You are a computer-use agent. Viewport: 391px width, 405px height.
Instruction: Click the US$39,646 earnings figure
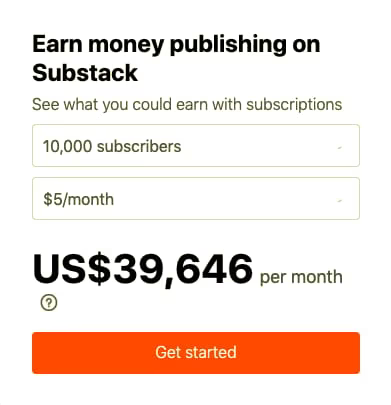tap(142, 269)
